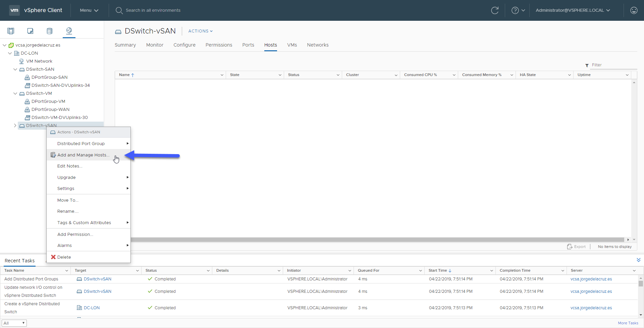Select the VM Network icon in tree

click(x=21, y=61)
